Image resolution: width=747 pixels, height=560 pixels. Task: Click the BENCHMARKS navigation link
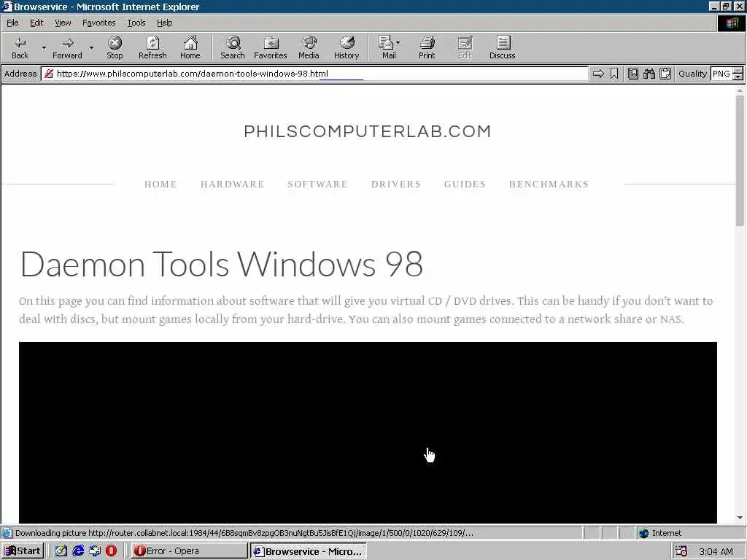click(549, 184)
